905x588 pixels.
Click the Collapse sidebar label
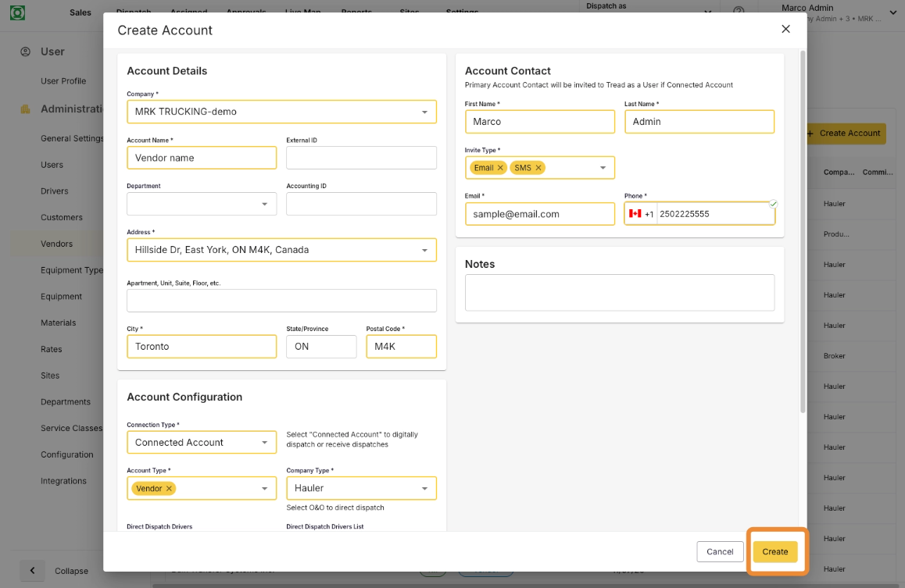pyautogui.click(x=72, y=572)
